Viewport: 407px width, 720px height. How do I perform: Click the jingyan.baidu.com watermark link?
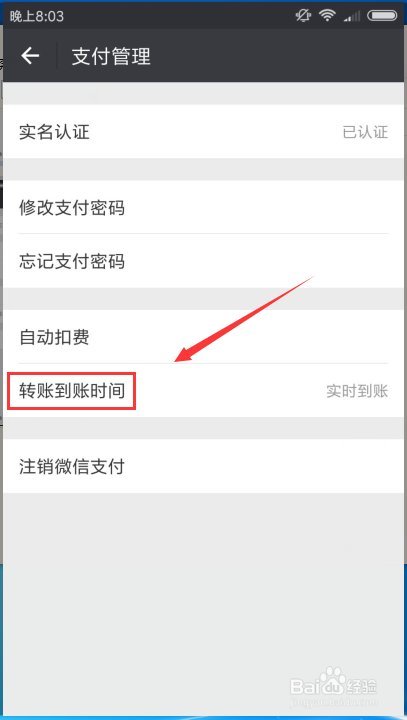coord(334,702)
